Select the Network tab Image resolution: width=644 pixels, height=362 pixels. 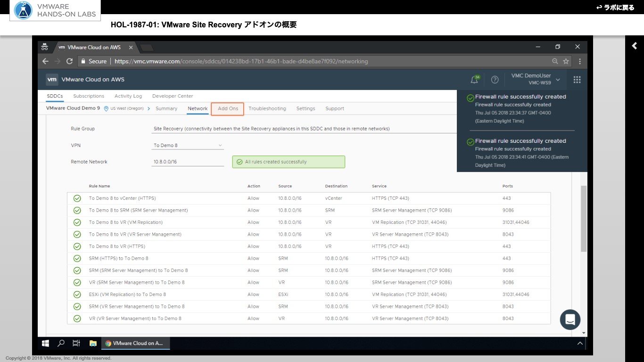[x=198, y=108]
